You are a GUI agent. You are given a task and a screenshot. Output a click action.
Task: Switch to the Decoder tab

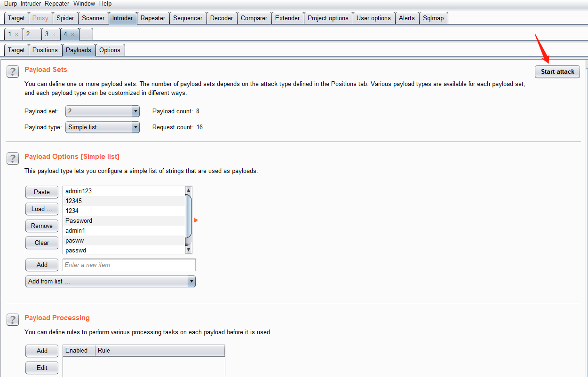(x=222, y=18)
